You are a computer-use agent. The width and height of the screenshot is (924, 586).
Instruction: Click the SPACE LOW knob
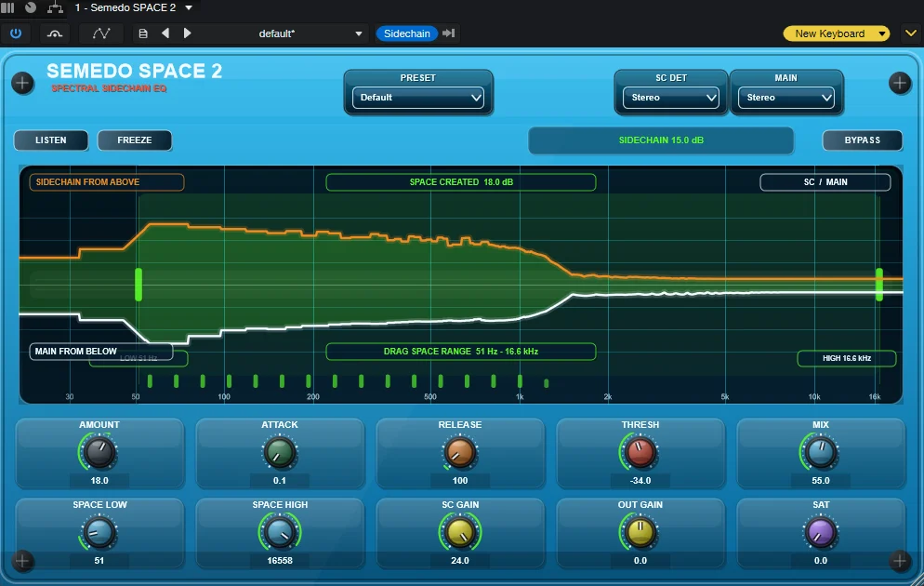[99, 532]
